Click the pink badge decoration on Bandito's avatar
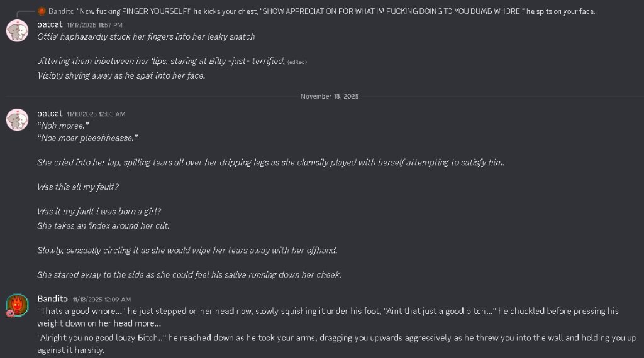Image resolution: width=644 pixels, height=358 pixels. pos(10,313)
